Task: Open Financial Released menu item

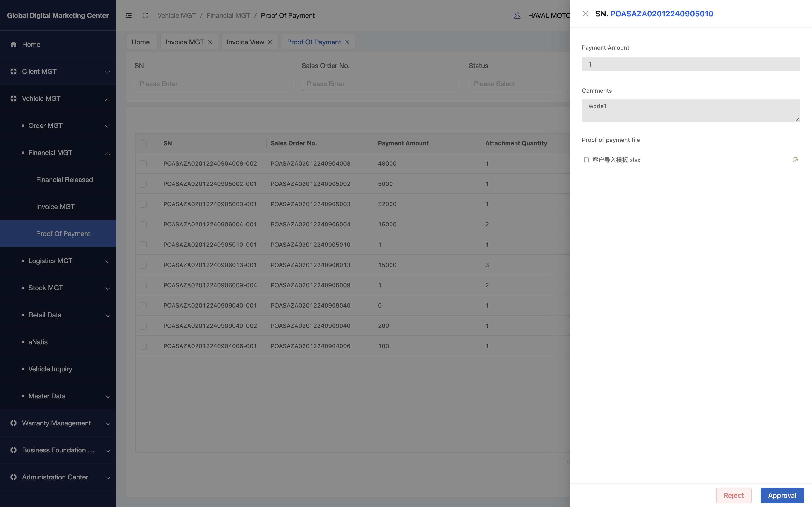Action: [x=65, y=180]
